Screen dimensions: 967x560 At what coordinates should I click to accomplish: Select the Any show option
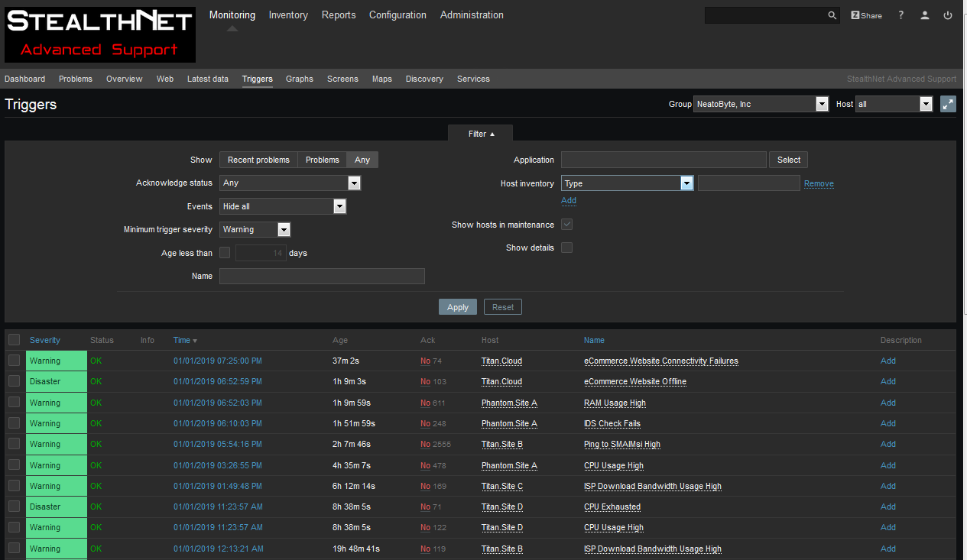[x=362, y=160]
